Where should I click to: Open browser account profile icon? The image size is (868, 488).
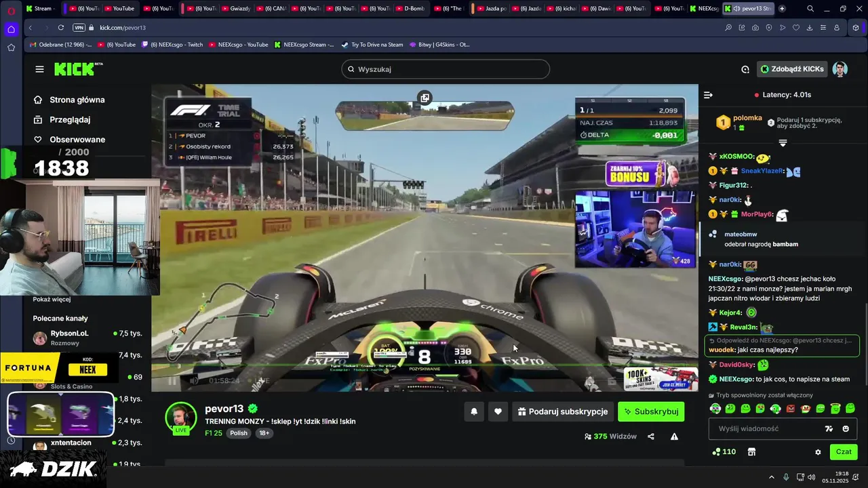click(x=837, y=28)
